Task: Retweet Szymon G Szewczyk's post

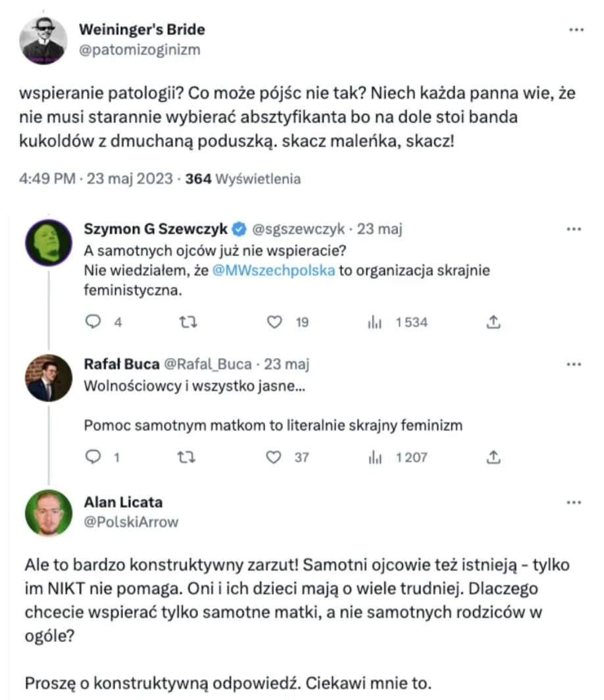Action: tap(188, 322)
